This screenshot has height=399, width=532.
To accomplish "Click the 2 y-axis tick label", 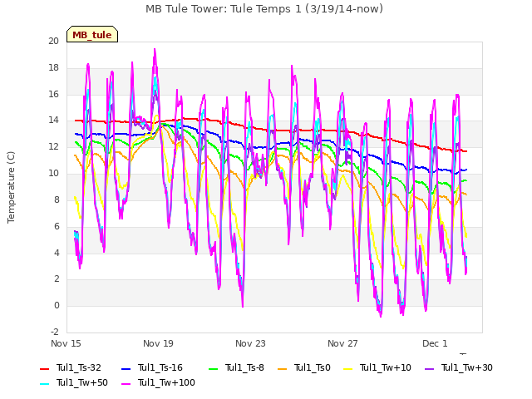I will pos(57,279).
